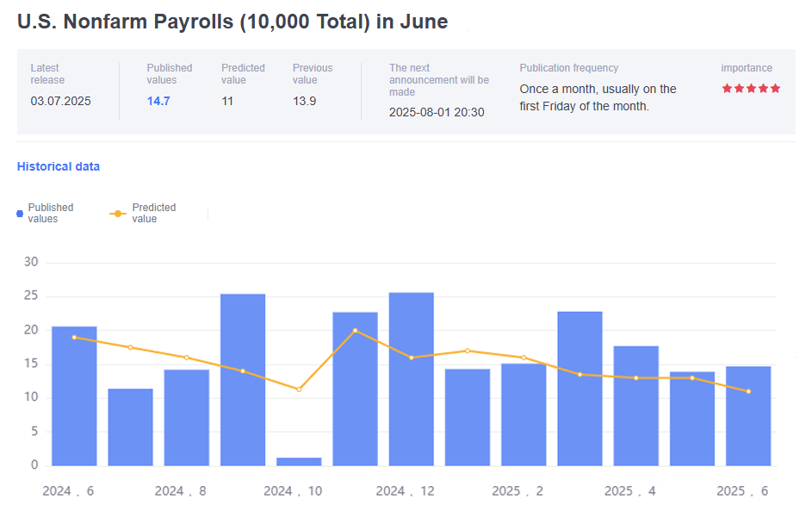
Task: Click the orange Predicted value legend marker
Action: click(119, 213)
